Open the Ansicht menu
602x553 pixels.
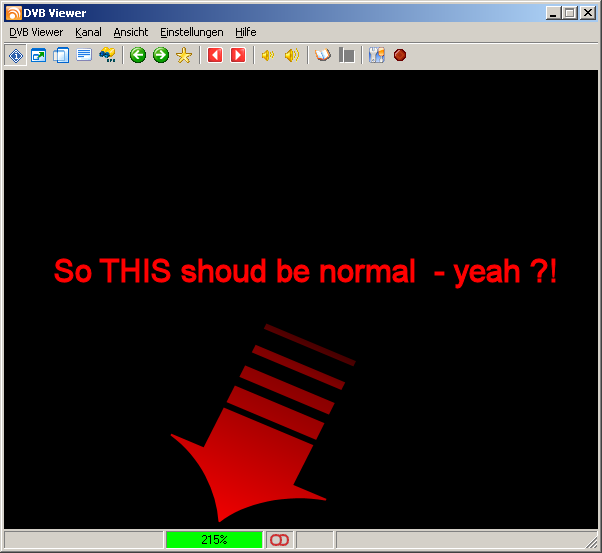pos(131,32)
